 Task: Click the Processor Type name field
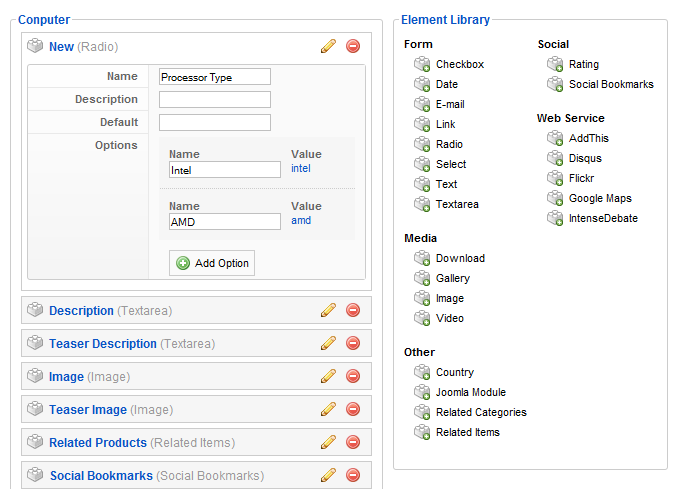(x=215, y=77)
